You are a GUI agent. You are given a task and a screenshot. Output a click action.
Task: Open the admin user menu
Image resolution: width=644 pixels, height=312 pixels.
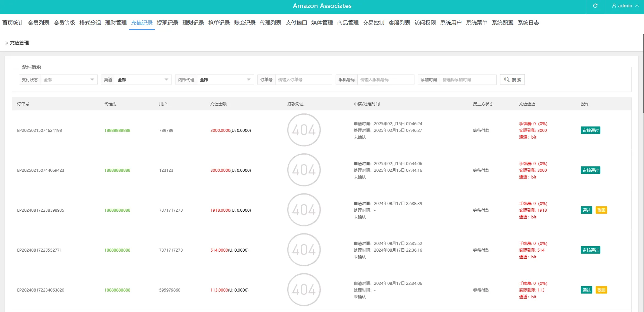pos(625,6)
